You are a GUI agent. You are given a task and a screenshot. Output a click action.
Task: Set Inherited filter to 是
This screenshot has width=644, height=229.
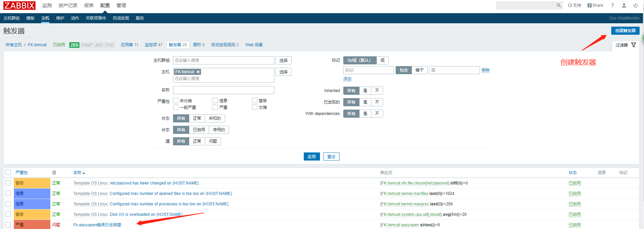pyautogui.click(x=365, y=91)
